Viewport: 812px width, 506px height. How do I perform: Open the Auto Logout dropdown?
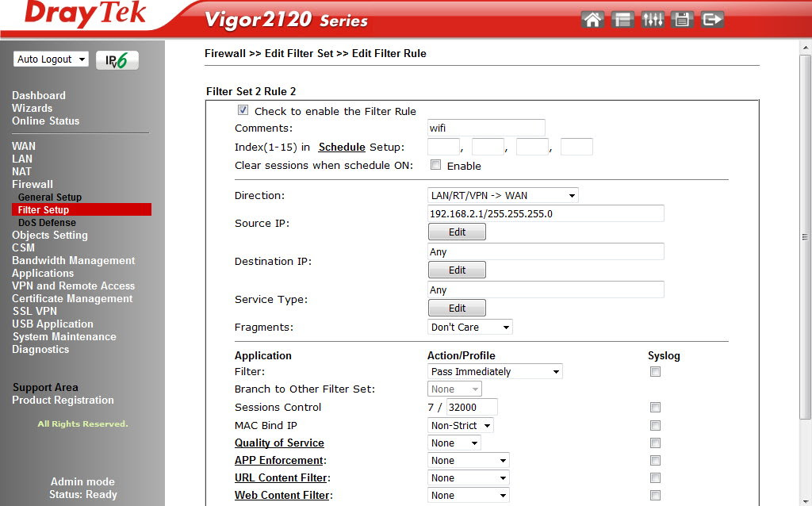point(51,59)
